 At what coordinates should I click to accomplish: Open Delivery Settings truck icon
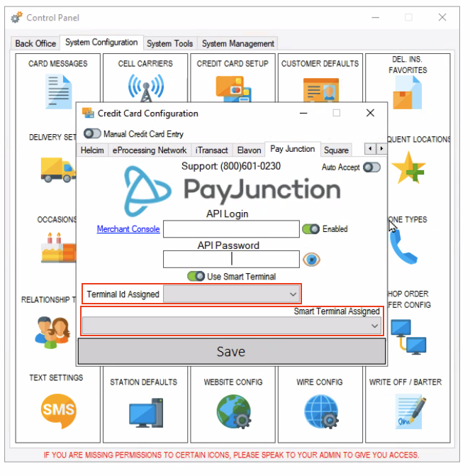pyautogui.click(x=58, y=170)
